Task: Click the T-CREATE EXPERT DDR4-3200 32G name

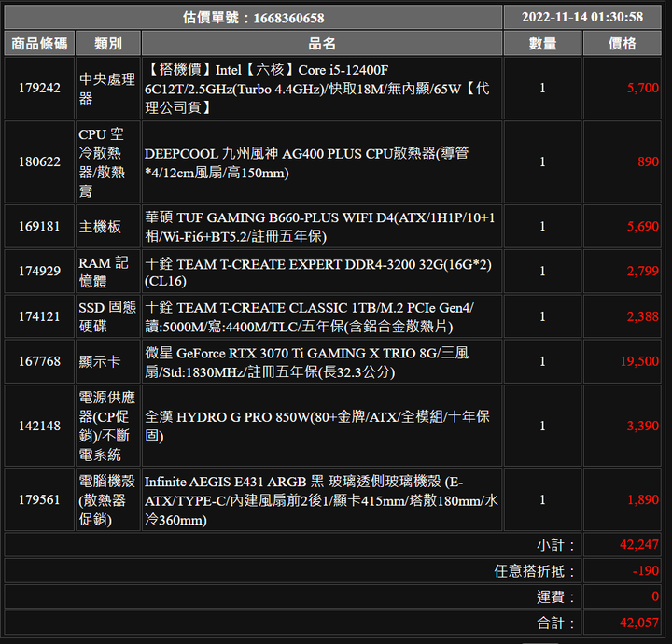Action: (318, 273)
